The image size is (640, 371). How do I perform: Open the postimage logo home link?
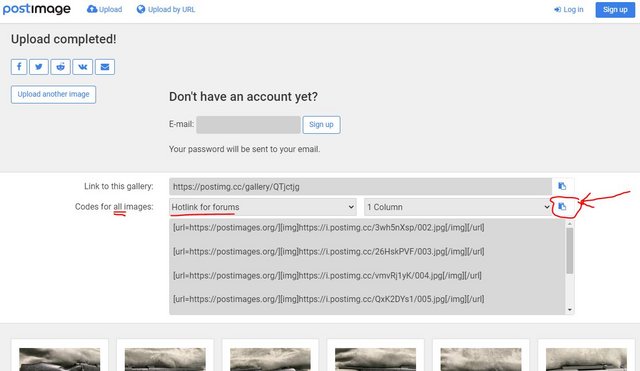(x=36, y=9)
